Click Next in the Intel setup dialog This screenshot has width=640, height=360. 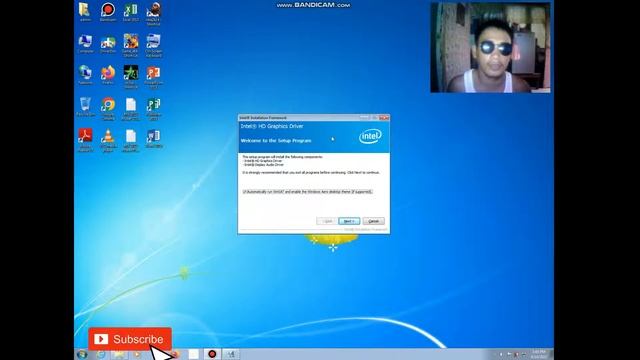[349, 221]
